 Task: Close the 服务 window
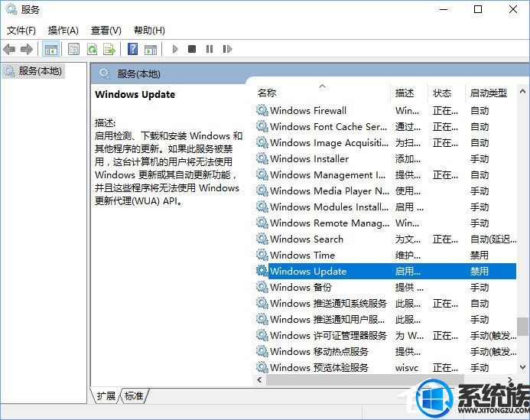[512, 9]
